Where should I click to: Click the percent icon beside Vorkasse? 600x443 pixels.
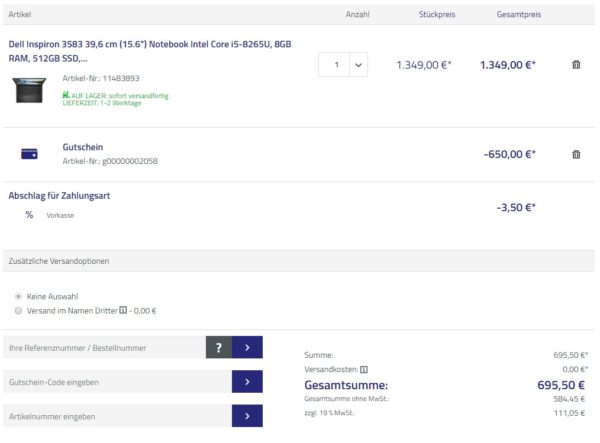29,215
